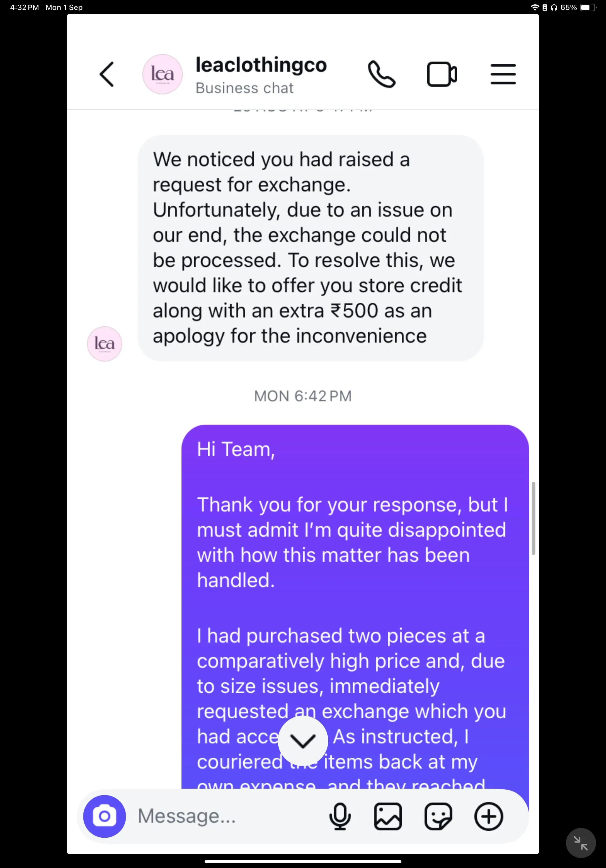The width and height of the screenshot is (606, 868).
Task: Jump to latest messages with down chevron
Action: [303, 741]
